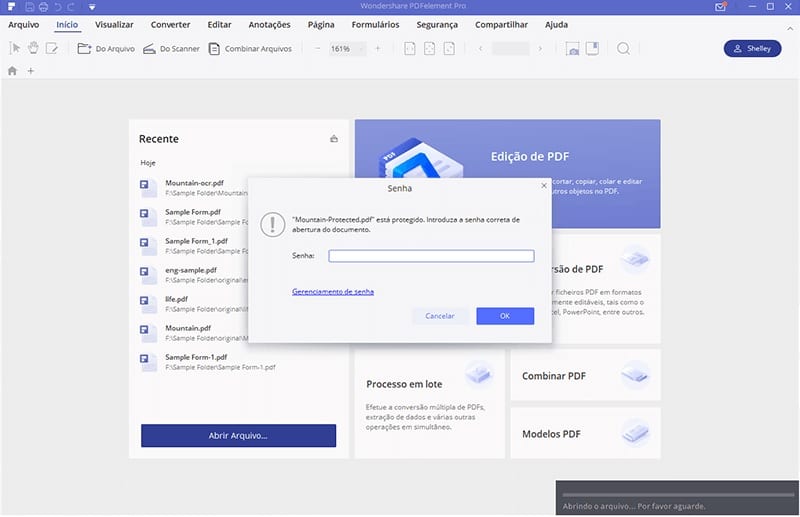Open the mail notification icon in the title bar
The width and height of the screenshot is (800, 517).
click(x=720, y=7)
